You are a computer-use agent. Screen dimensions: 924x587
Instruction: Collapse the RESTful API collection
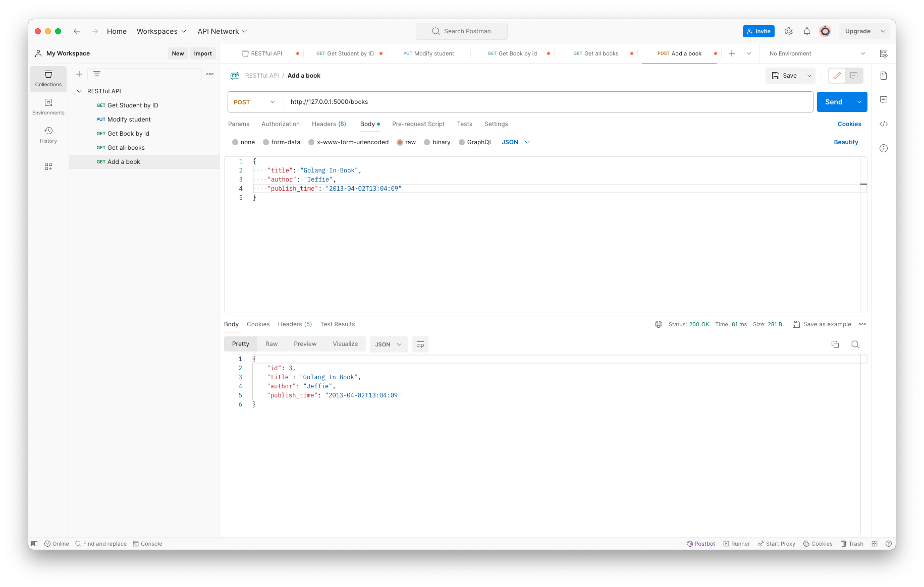pyautogui.click(x=79, y=91)
